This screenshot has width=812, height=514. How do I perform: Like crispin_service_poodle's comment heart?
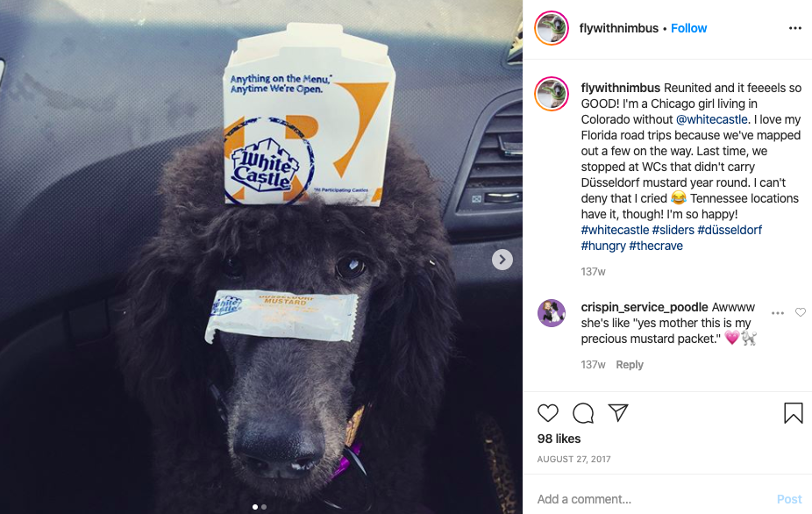[801, 312]
